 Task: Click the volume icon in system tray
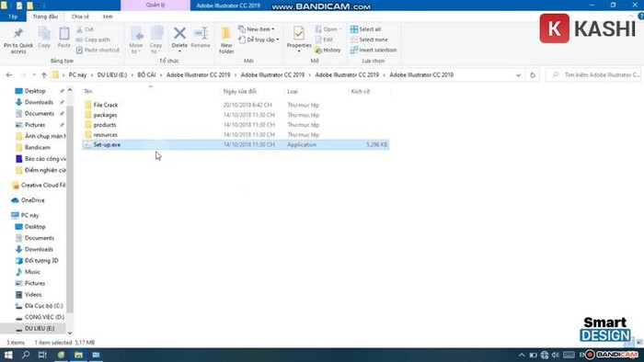click(556, 355)
